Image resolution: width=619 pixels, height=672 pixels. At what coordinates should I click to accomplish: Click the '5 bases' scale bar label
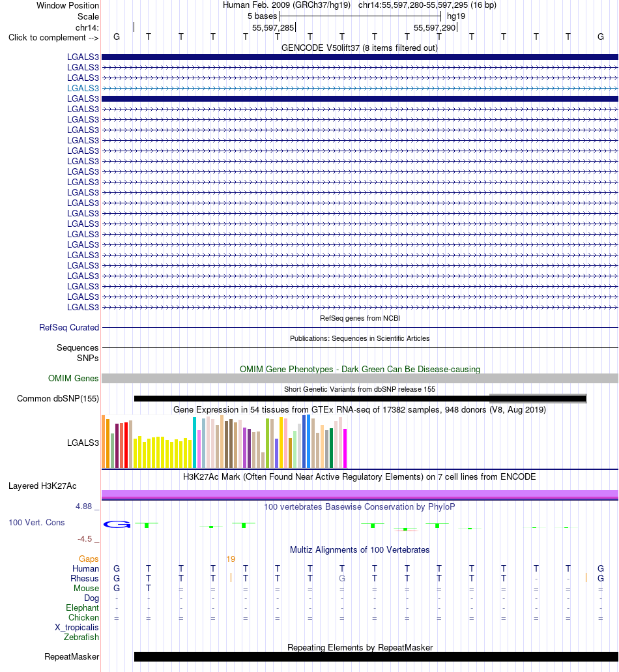[262, 16]
